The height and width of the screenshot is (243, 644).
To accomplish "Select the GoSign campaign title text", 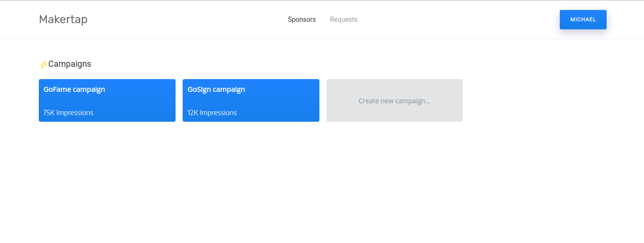I will click(x=216, y=90).
